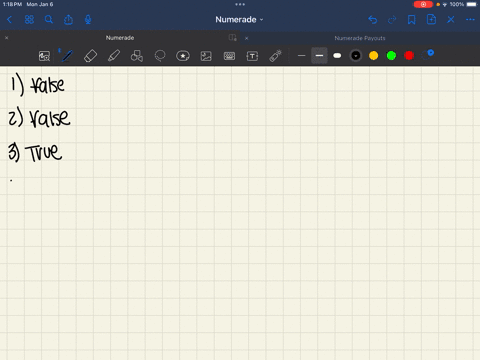Open split view icon beside Numerade tab

[x=233, y=38]
